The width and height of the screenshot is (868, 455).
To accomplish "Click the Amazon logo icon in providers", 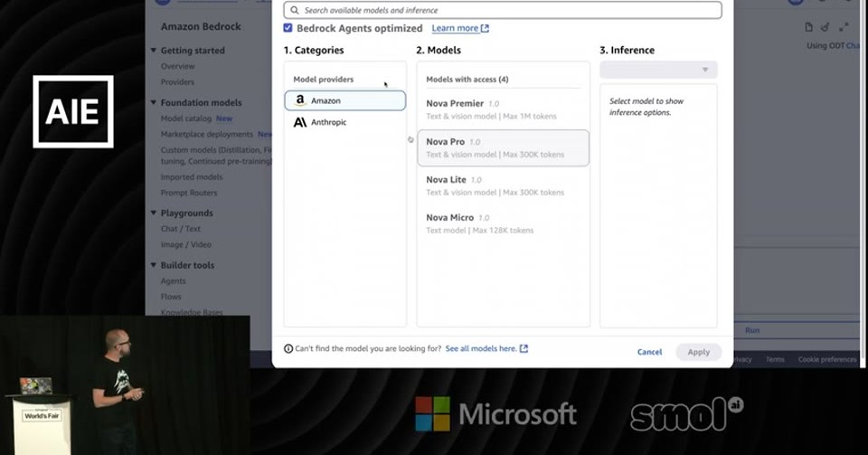I will point(299,100).
